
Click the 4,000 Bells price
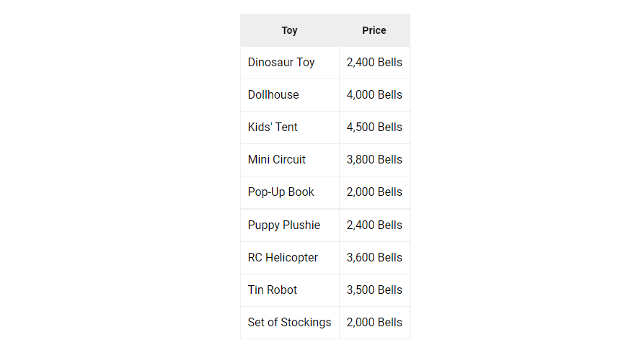click(x=374, y=95)
